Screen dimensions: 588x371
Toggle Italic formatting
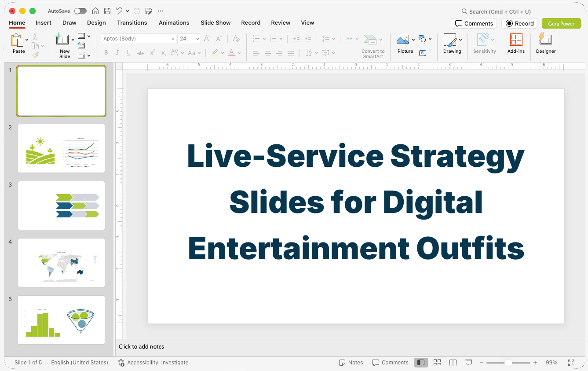point(117,53)
